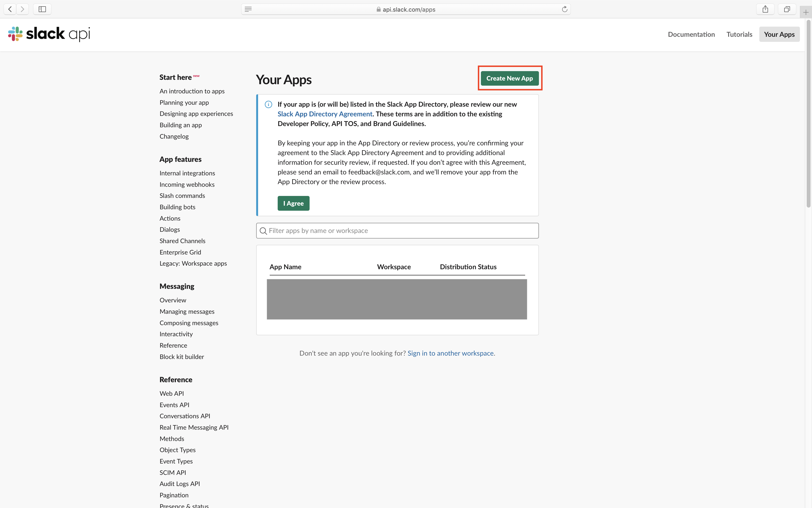Open Audit Logs API link
The image size is (812, 508).
pyautogui.click(x=180, y=484)
